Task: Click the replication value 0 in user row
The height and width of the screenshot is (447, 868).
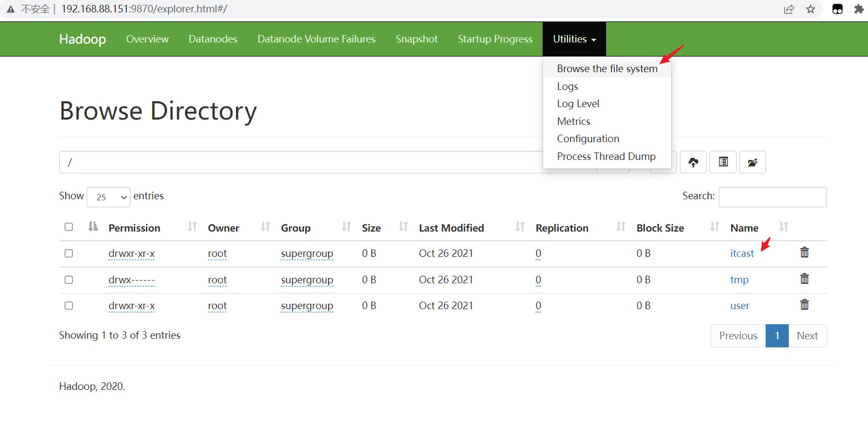Action: [x=538, y=306]
